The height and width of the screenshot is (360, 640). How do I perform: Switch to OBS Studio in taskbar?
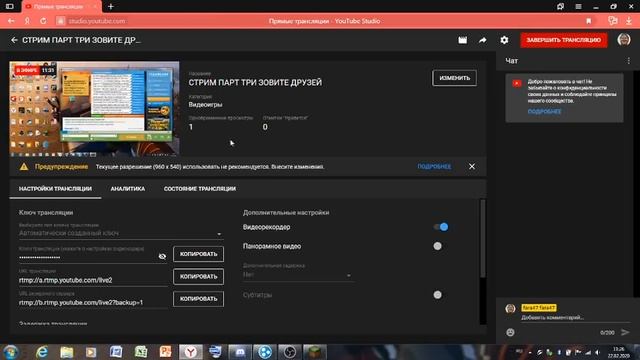[290, 352]
